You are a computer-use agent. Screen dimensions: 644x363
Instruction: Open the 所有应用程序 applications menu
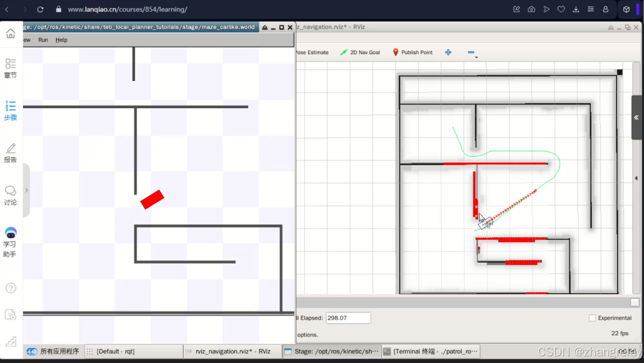[53, 351]
